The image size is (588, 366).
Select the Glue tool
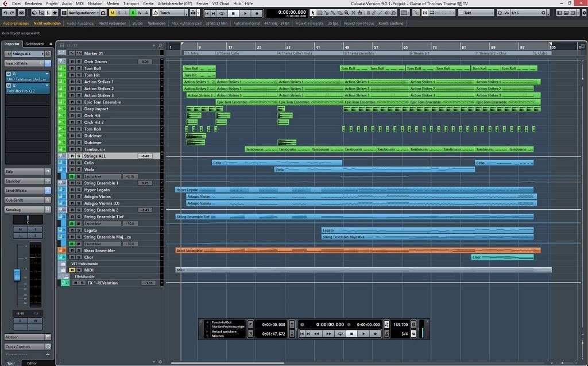333,13
